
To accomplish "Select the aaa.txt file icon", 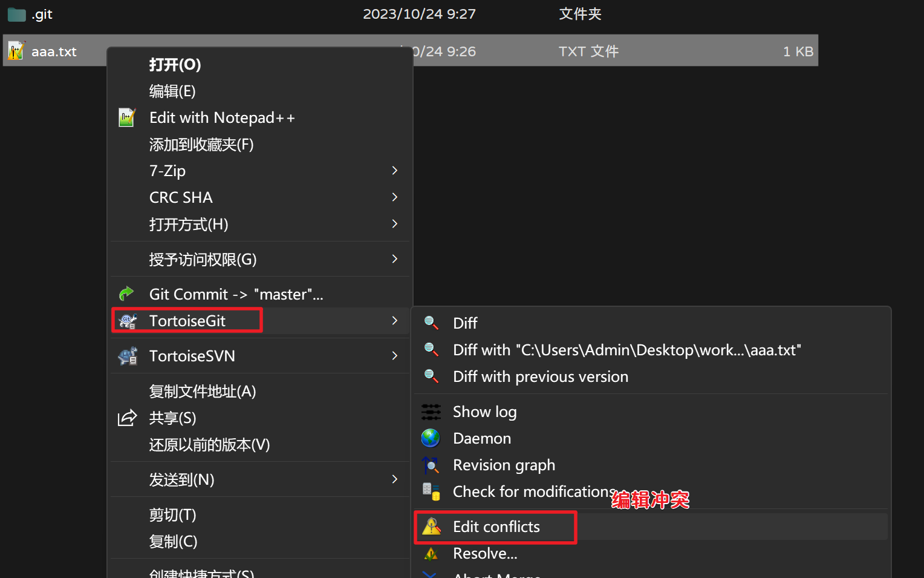I will (16, 51).
